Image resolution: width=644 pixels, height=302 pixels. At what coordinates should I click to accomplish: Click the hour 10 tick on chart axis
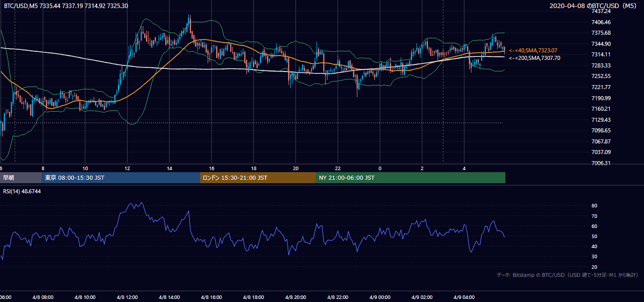85,168
